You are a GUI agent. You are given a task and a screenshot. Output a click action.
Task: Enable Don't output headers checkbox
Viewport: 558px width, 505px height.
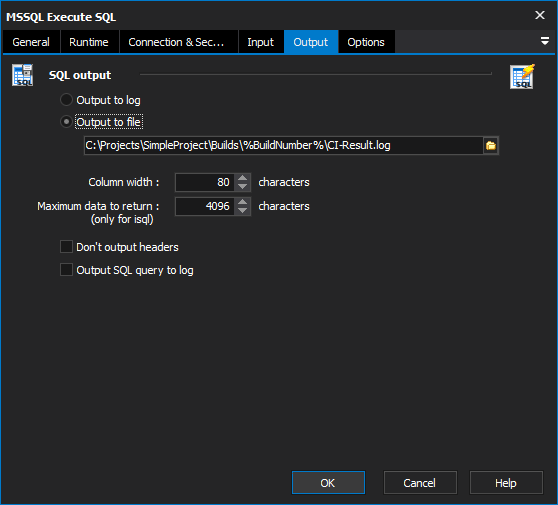(x=67, y=247)
